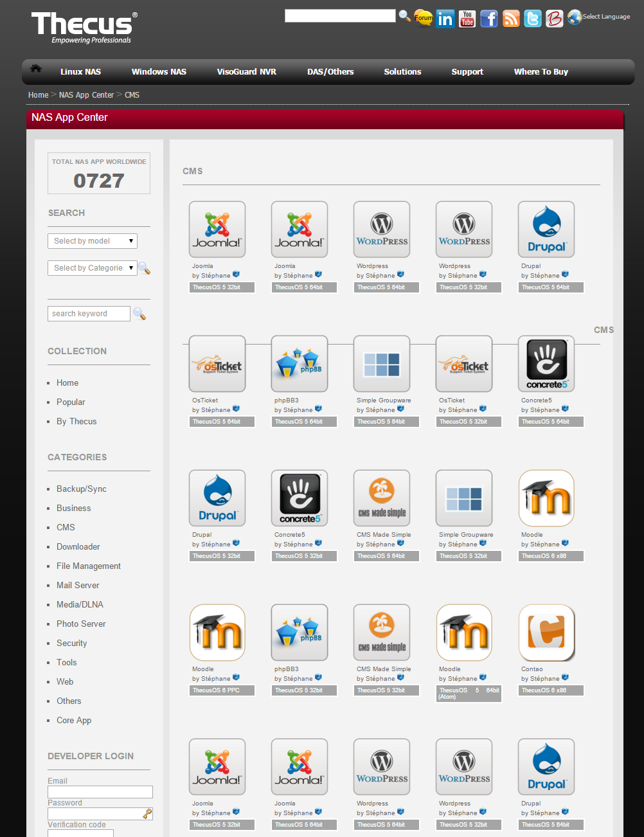
Task: Click the developer Email input field
Action: 100,792
